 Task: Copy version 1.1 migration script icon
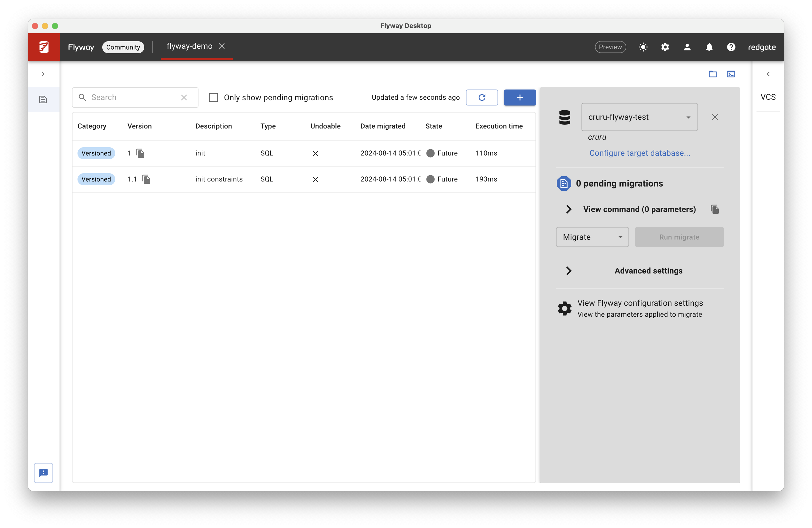coord(146,179)
